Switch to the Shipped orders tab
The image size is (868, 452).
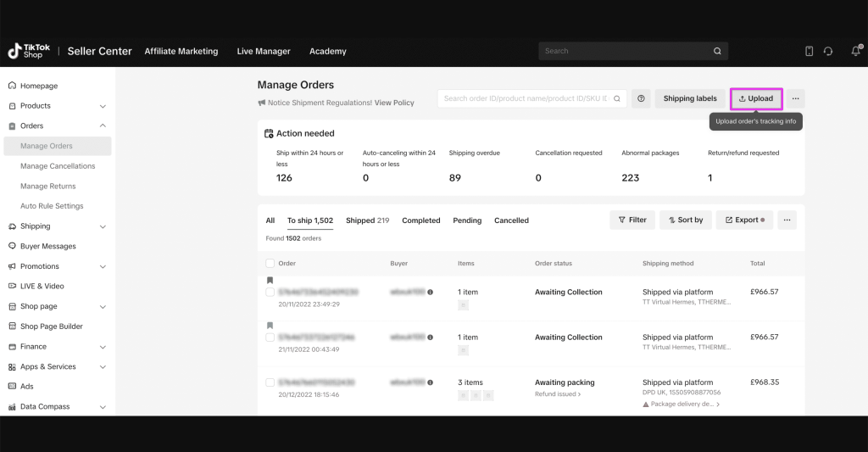[367, 220]
